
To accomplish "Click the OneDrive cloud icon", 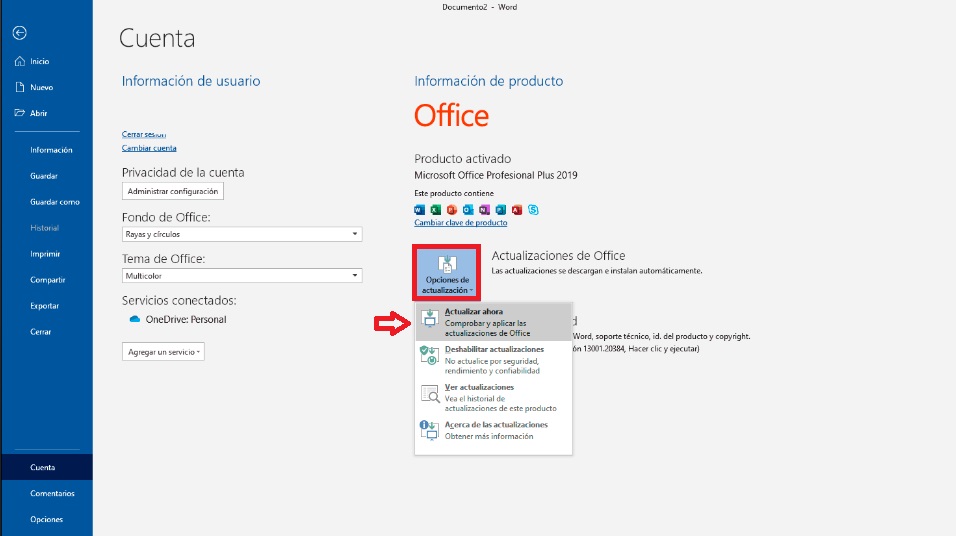I will coord(135,320).
